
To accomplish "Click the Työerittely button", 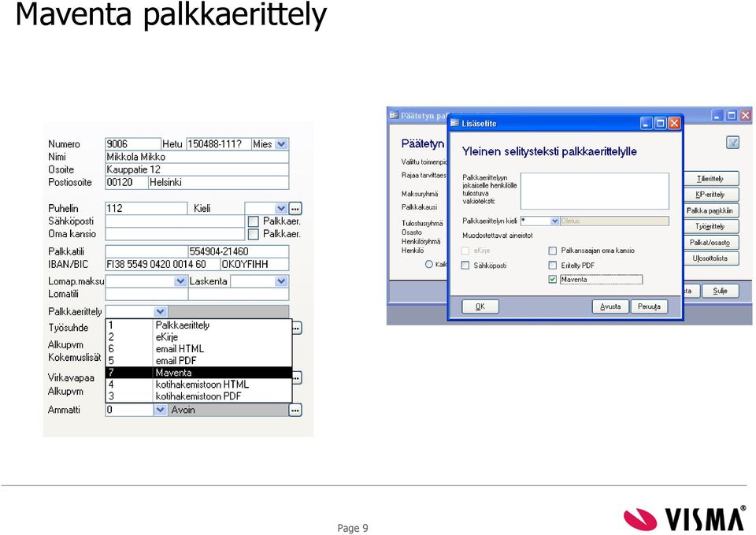I will [x=710, y=226].
